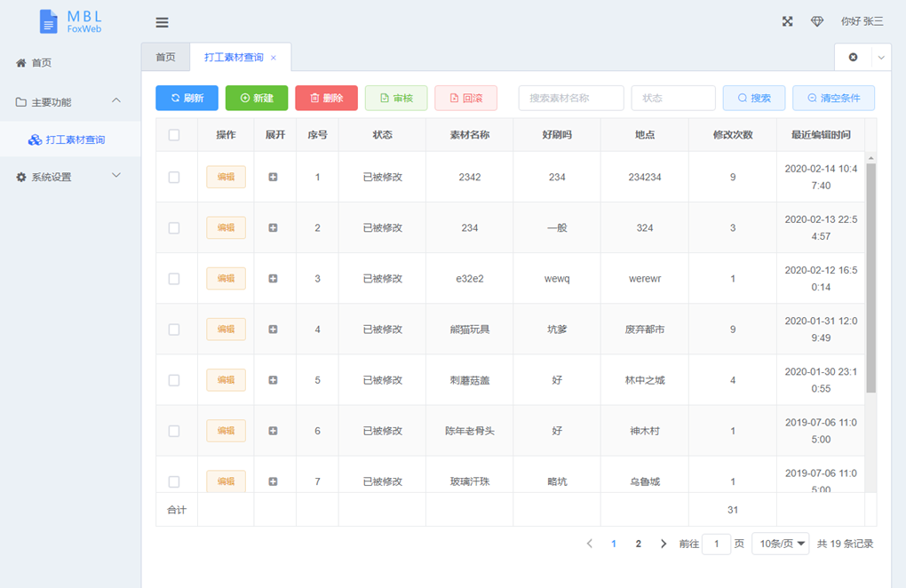Edit row 1 with 编辑 button

pos(226,178)
